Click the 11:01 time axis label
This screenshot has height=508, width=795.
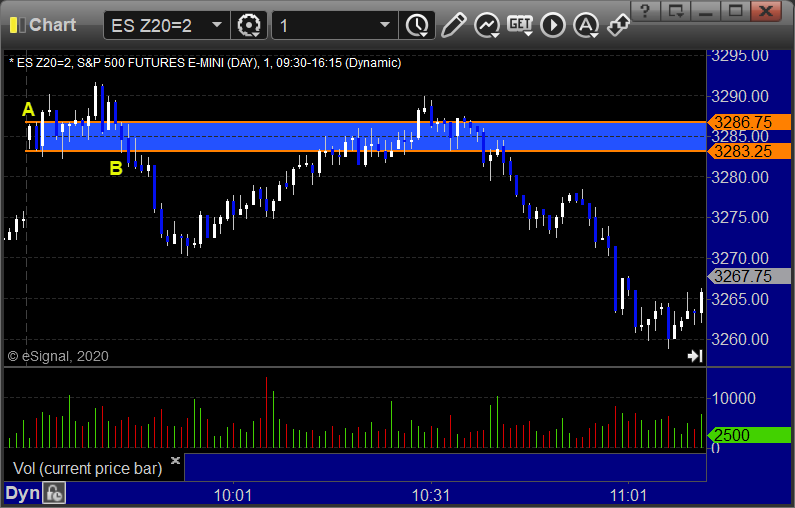tap(628, 495)
